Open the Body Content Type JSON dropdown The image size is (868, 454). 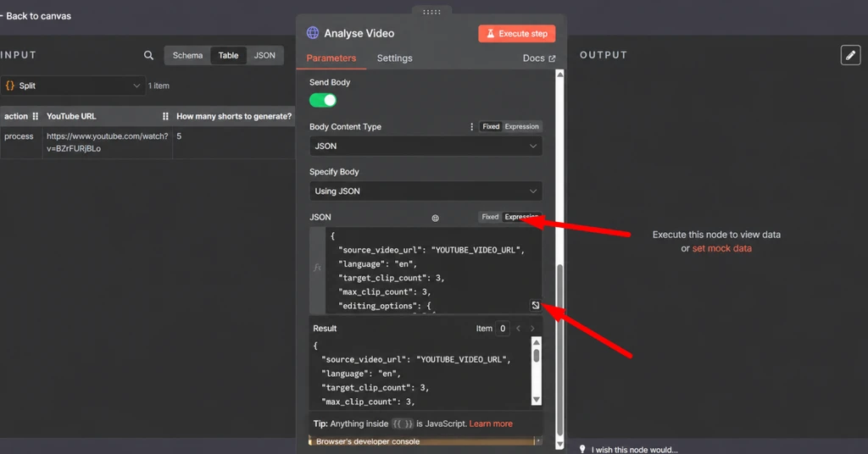click(x=426, y=146)
